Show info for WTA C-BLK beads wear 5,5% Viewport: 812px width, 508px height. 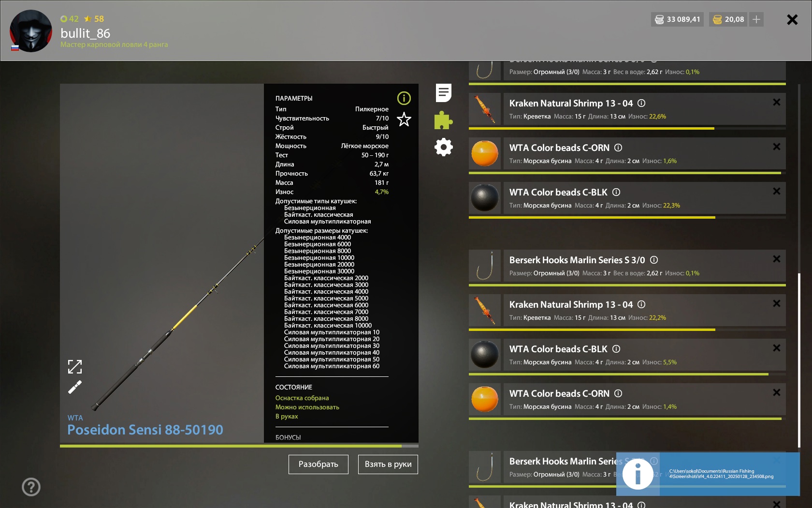616,349
